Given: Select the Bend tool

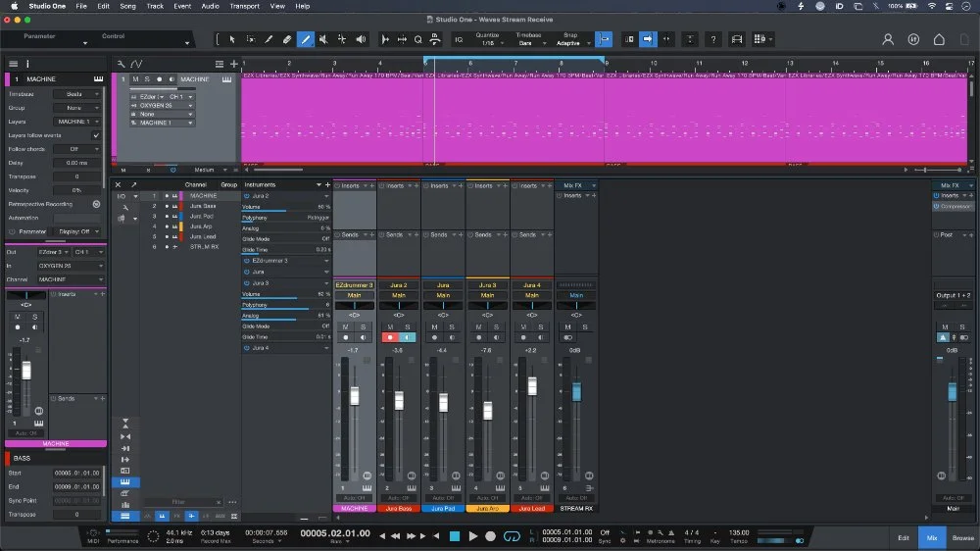Looking at the screenshot, I should [342, 39].
